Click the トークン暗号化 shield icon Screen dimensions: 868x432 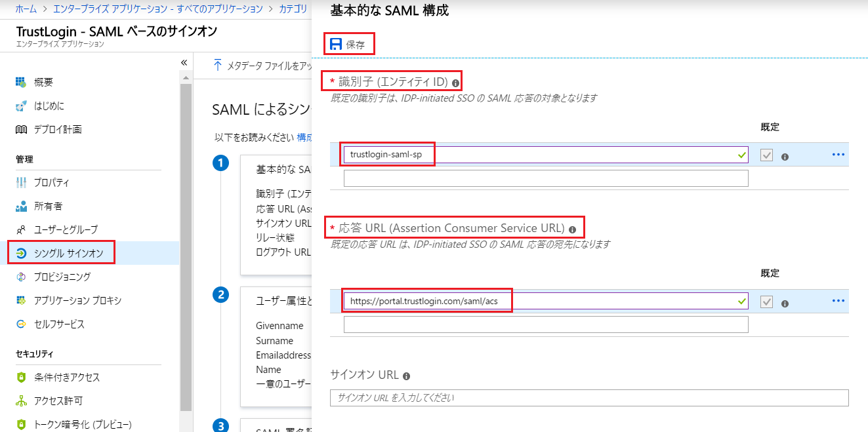click(21, 424)
